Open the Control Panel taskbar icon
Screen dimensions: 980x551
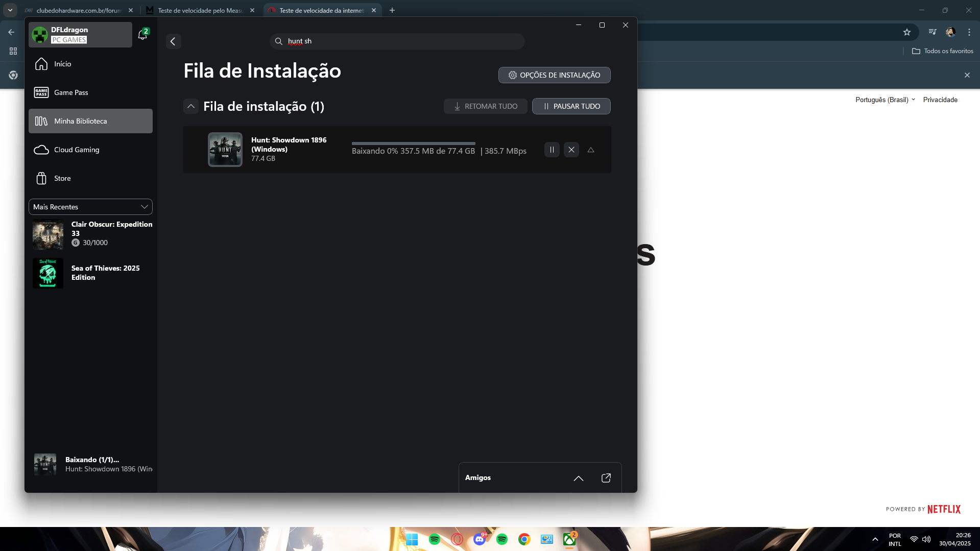click(546, 539)
